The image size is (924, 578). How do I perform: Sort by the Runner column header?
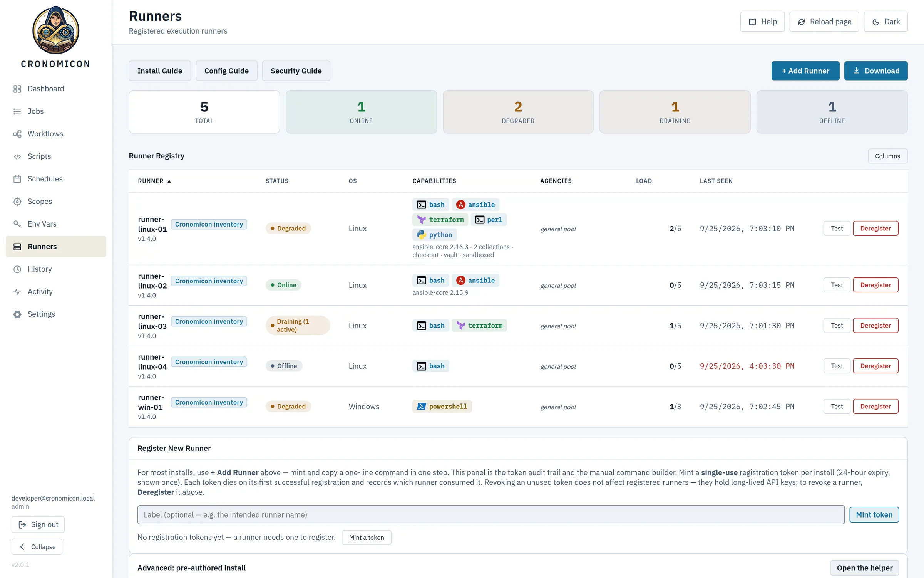[x=154, y=181]
